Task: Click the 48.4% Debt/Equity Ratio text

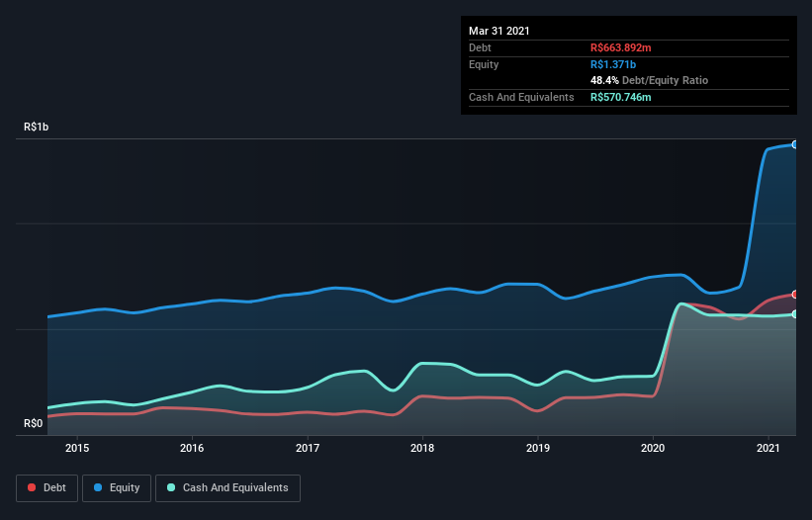Action: pyautogui.click(x=650, y=80)
